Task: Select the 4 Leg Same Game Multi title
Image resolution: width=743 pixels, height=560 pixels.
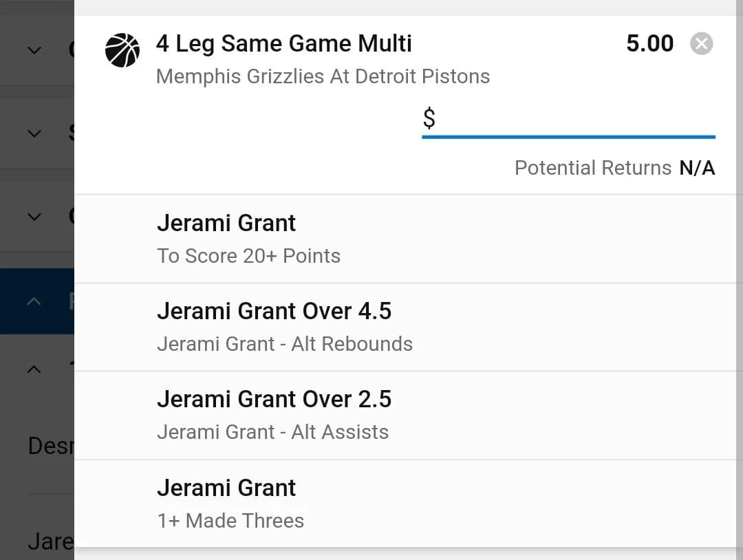Action: pyautogui.click(x=283, y=44)
